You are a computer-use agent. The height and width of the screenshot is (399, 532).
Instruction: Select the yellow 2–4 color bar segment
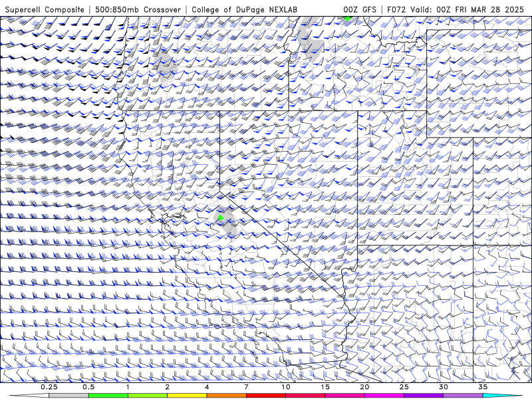coord(187,396)
